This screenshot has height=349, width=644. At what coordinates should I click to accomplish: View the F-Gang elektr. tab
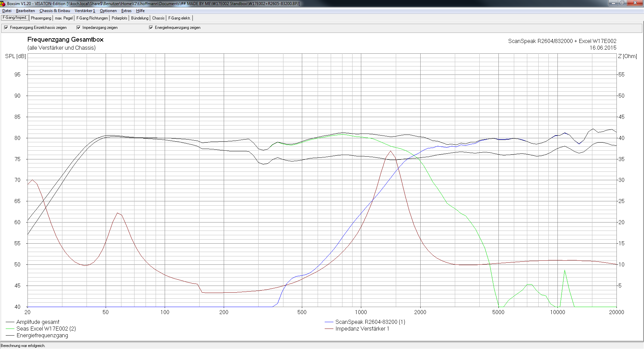point(179,18)
